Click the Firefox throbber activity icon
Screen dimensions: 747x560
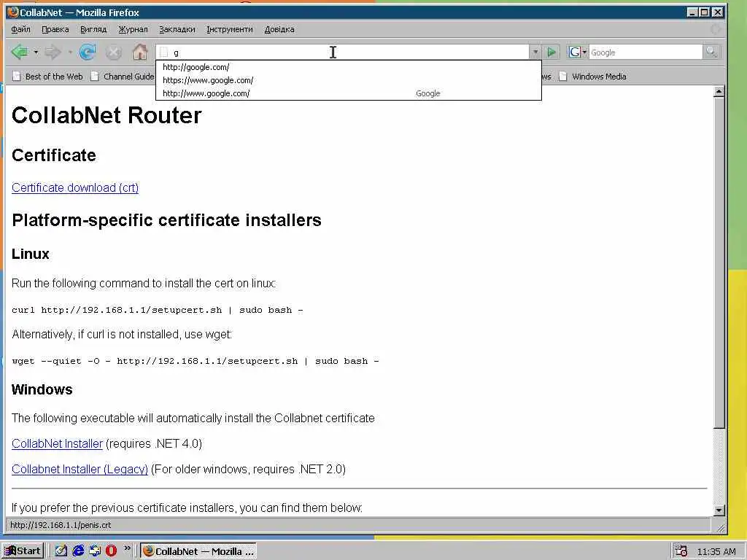pos(715,29)
